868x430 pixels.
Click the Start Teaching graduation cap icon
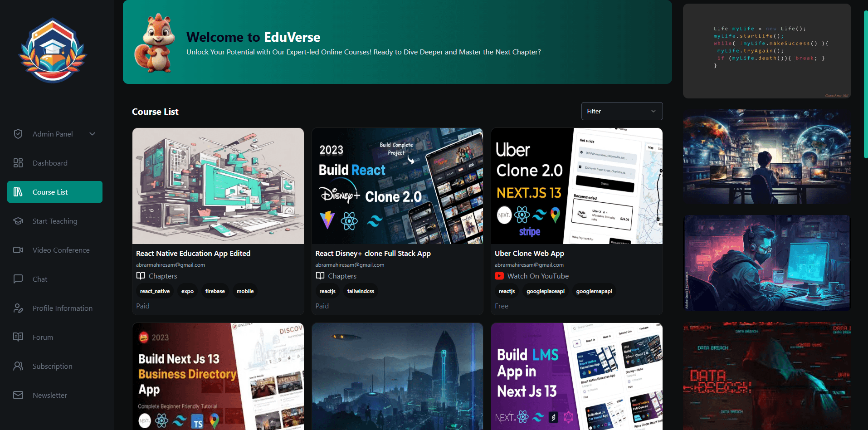click(18, 221)
